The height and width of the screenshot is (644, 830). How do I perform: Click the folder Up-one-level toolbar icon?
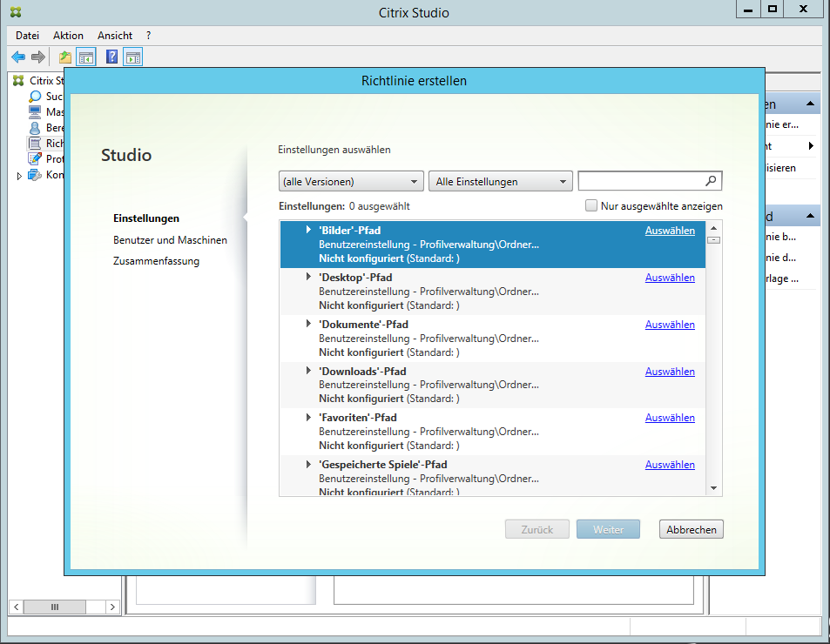65,57
